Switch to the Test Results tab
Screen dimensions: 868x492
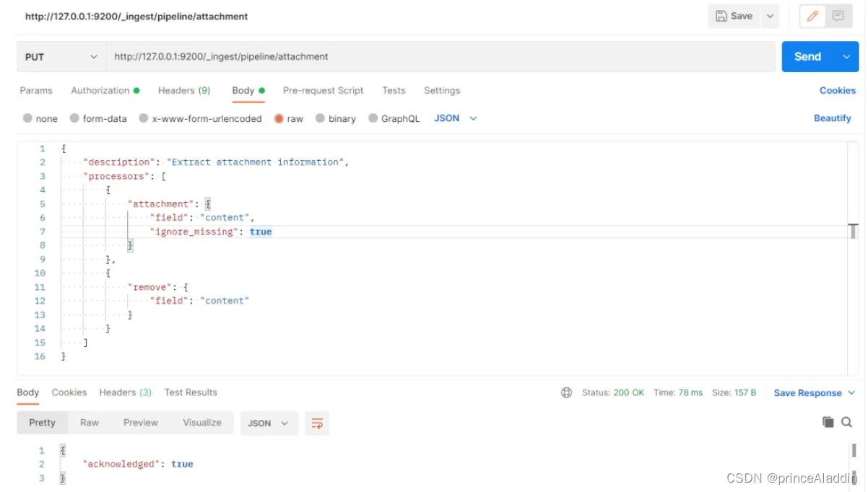click(x=191, y=392)
